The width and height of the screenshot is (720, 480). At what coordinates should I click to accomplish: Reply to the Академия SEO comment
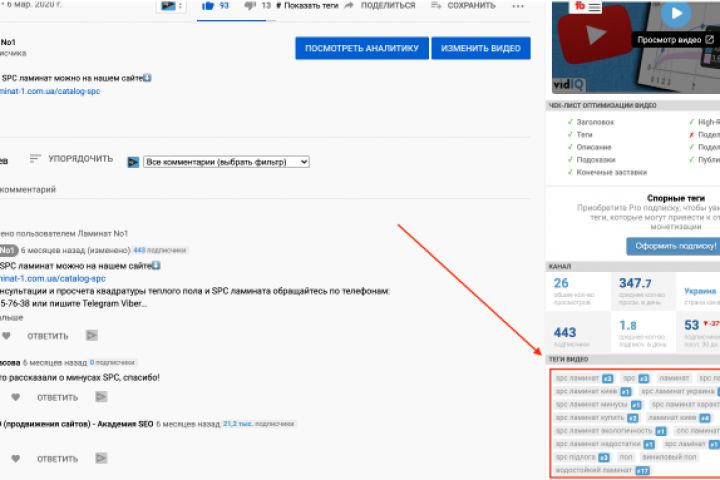pyautogui.click(x=57, y=459)
